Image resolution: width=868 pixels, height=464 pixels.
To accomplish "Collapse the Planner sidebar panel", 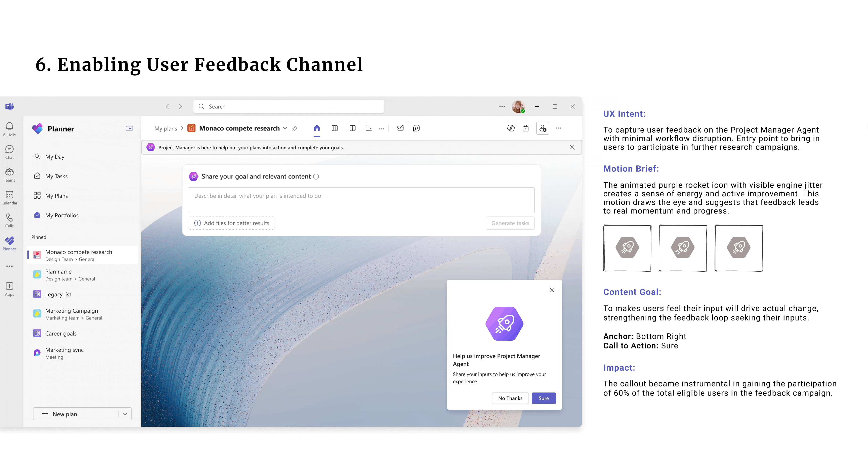I will coord(129,128).
